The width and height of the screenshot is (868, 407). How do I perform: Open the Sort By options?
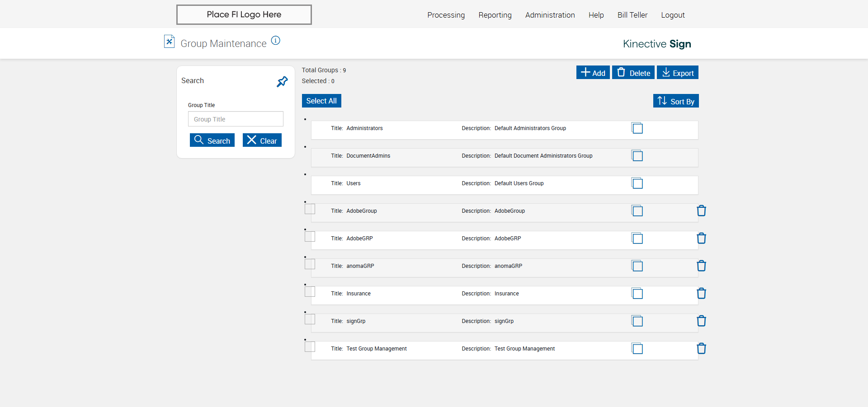coord(675,101)
